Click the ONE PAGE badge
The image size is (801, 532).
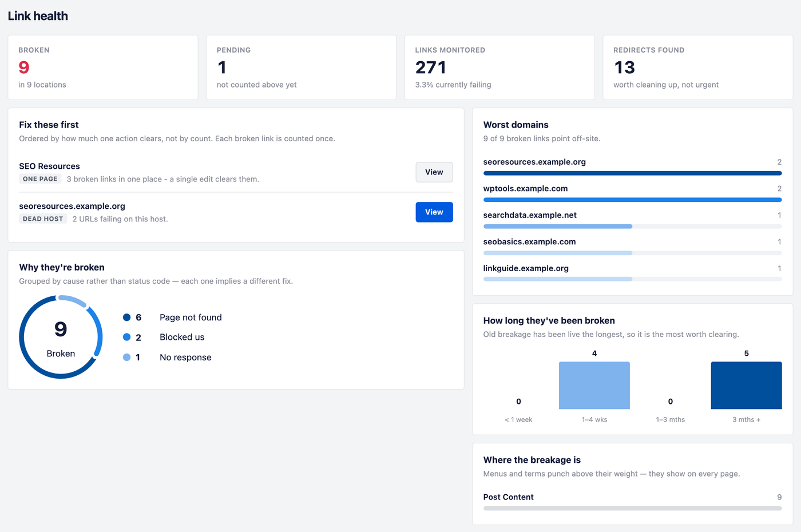40,179
